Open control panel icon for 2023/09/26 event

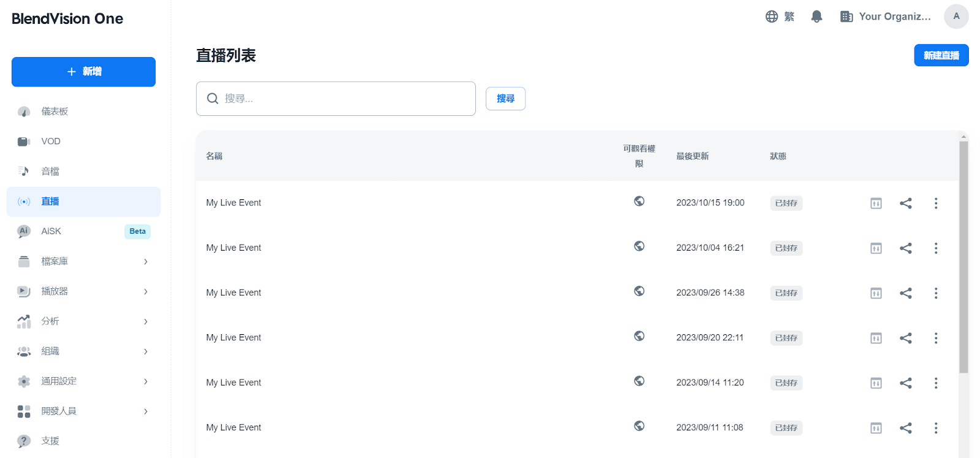point(876,293)
